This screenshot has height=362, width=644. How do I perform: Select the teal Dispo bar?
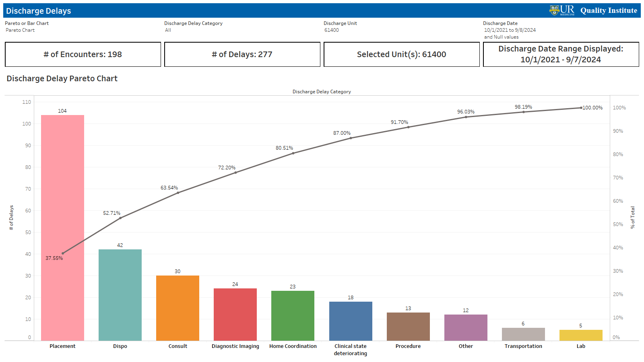120,295
